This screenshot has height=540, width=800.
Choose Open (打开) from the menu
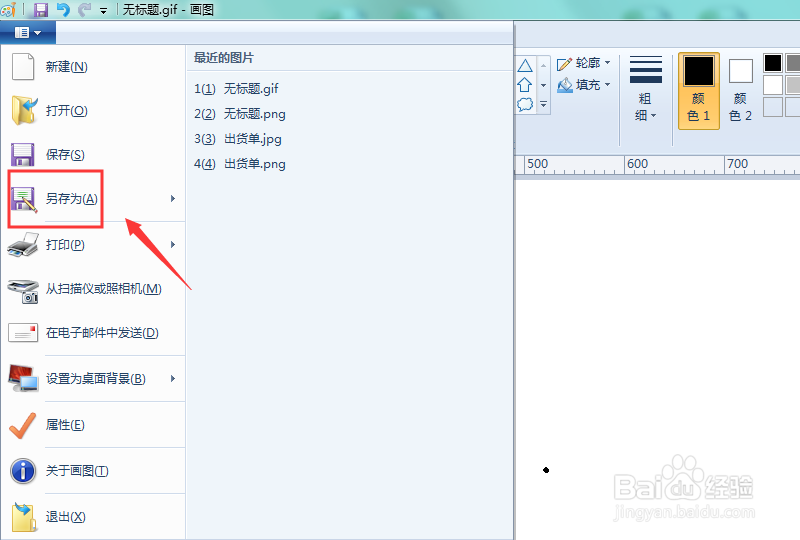(94, 110)
